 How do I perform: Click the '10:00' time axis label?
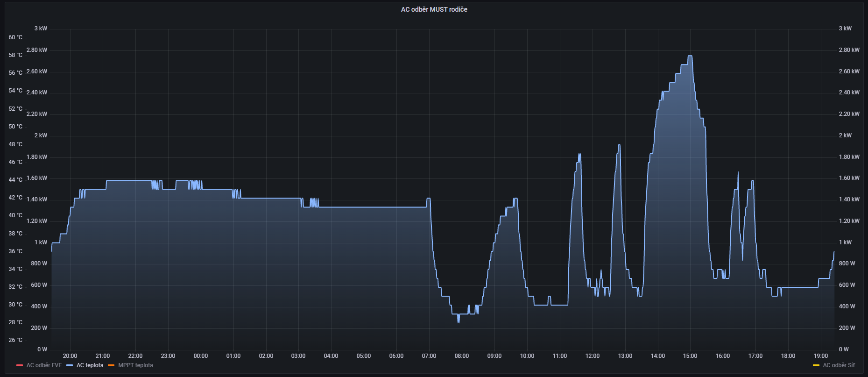(527, 356)
